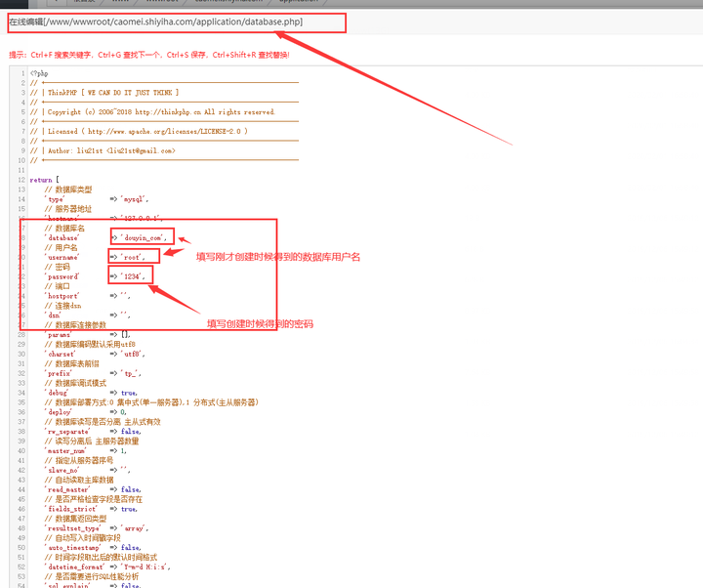703x588 pixels.
Task: Click the '// 数据库表前缀' comment
Action: [x=71, y=363]
